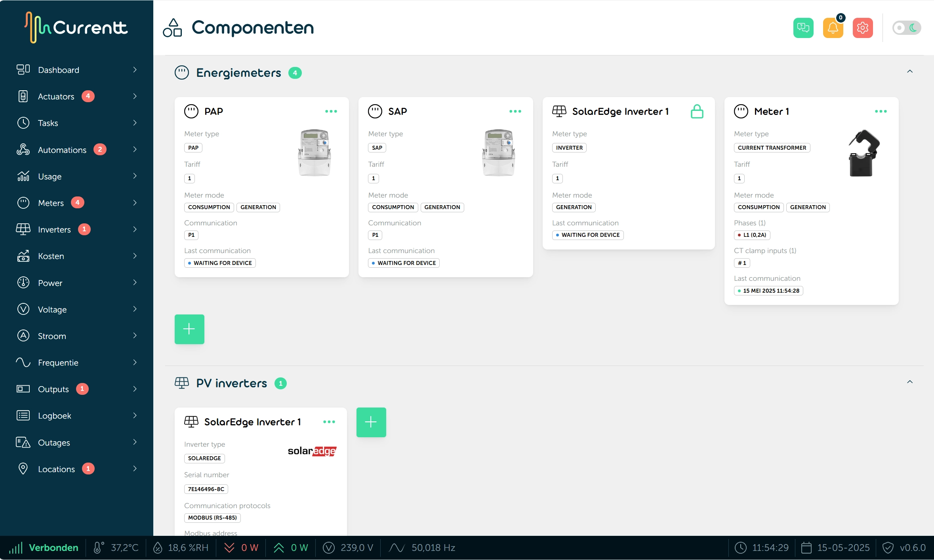The height and width of the screenshot is (560, 934).
Task: Collapse the PV inverters section
Action: pyautogui.click(x=909, y=382)
